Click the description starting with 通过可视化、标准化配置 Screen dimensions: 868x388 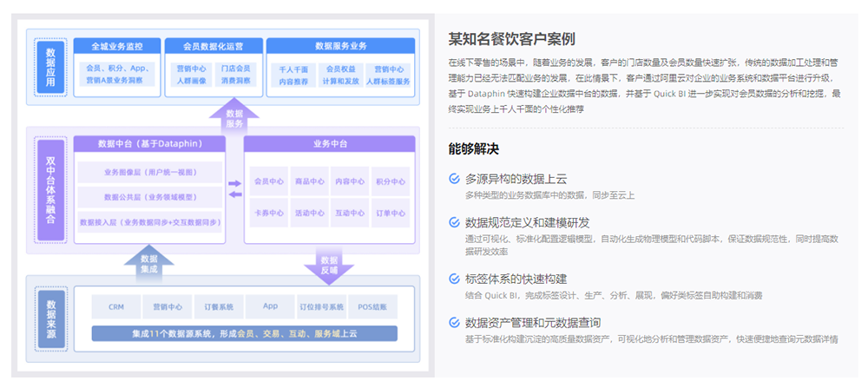[x=652, y=245]
